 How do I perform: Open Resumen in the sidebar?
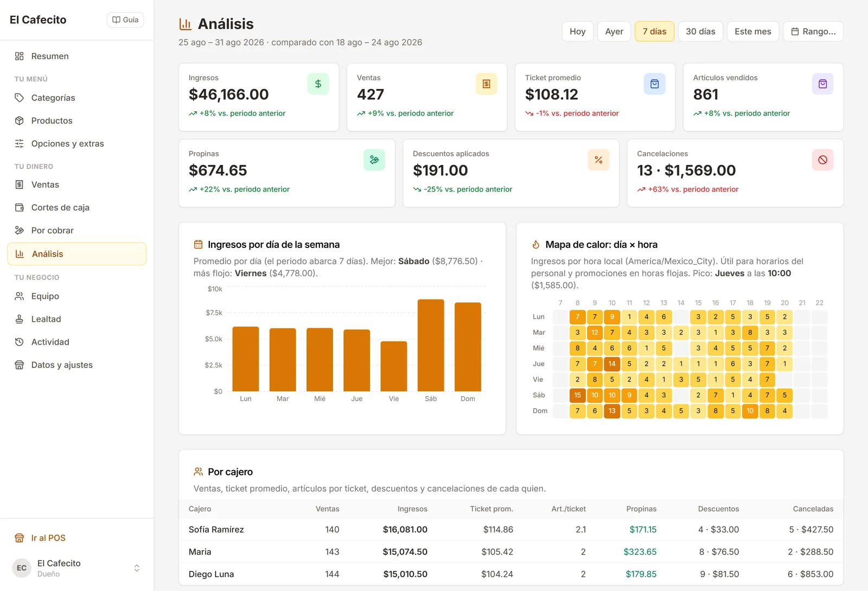(77, 56)
